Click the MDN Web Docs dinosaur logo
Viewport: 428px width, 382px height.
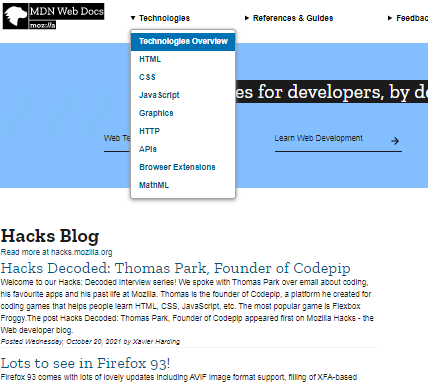[15, 16]
